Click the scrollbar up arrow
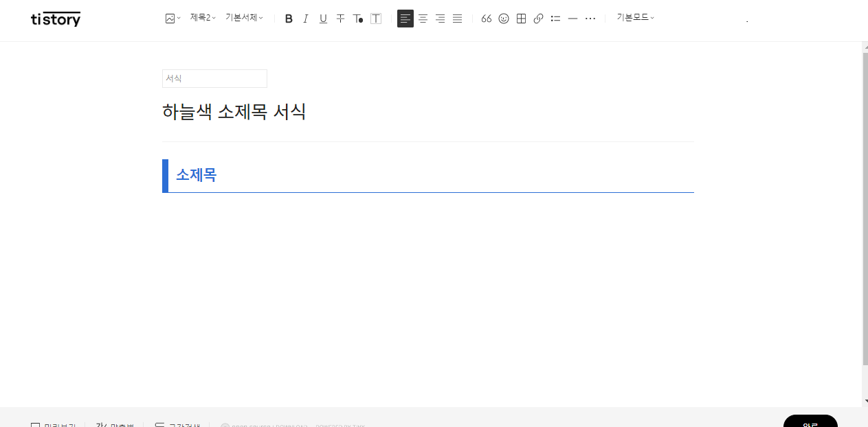Image resolution: width=868 pixels, height=427 pixels. [x=865, y=47]
